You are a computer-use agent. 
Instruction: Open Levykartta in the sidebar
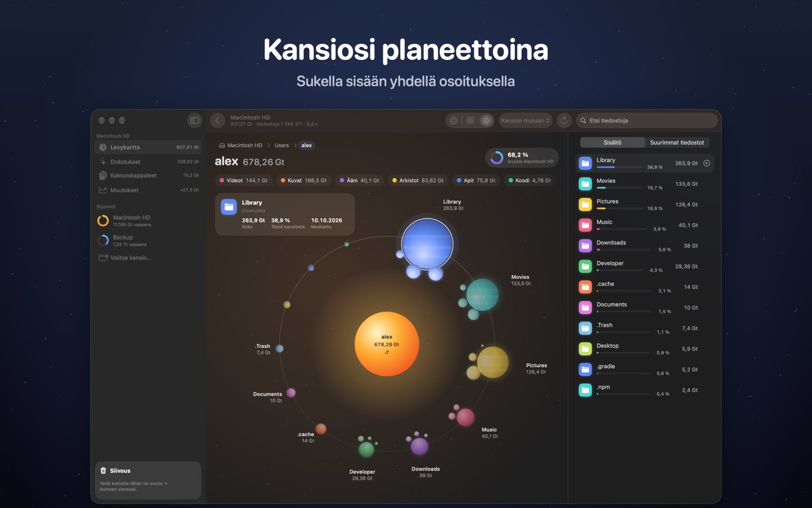click(x=148, y=147)
